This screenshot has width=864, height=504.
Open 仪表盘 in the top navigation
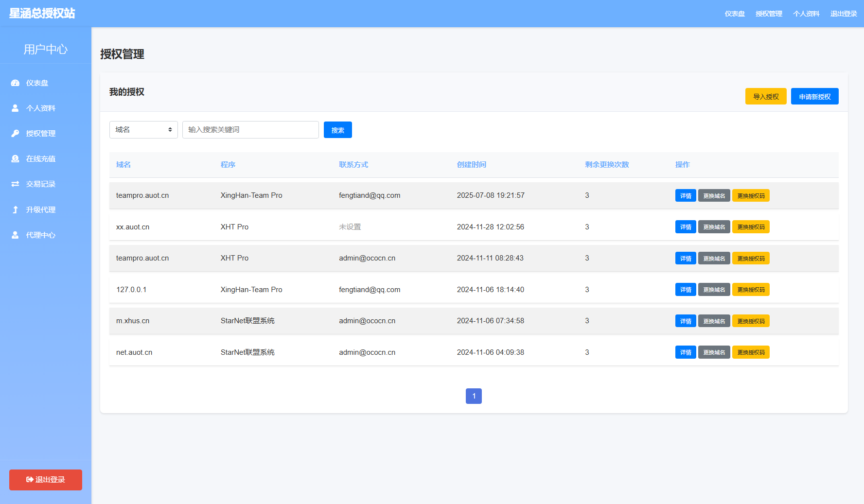pos(734,14)
